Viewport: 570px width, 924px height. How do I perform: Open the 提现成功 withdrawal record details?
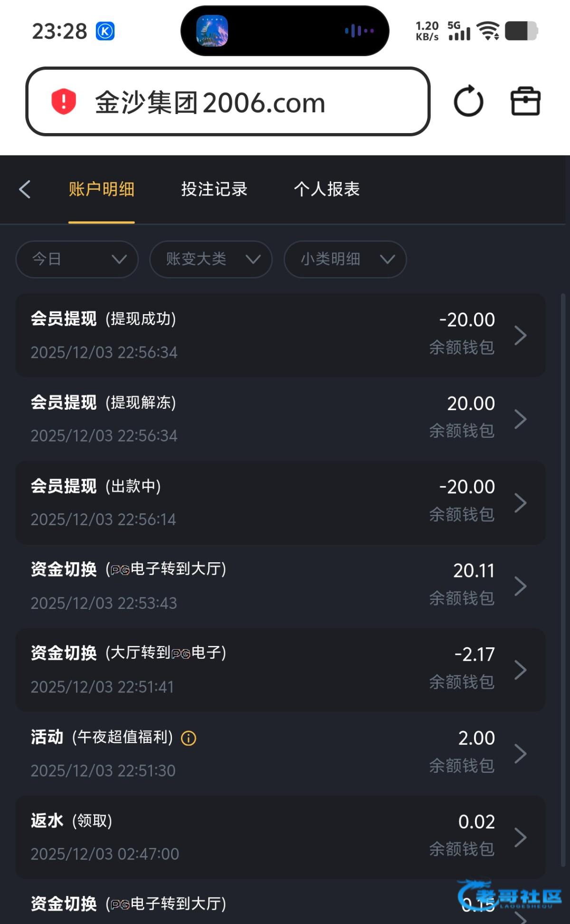click(x=280, y=335)
